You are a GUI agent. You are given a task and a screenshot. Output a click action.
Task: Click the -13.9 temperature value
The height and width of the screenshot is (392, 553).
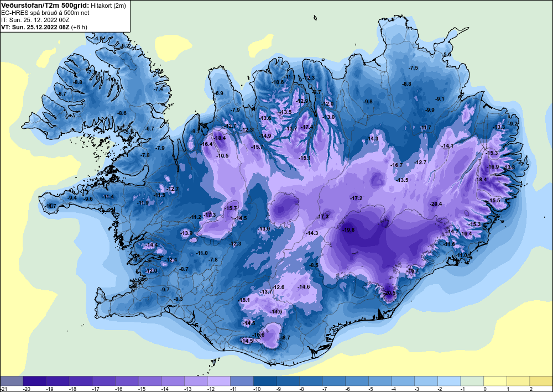tap(186, 233)
